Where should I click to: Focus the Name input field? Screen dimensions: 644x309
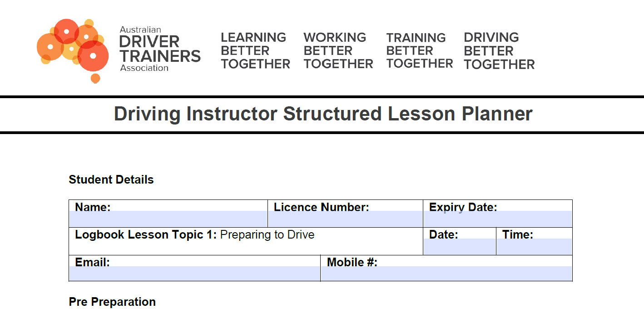pos(168,219)
